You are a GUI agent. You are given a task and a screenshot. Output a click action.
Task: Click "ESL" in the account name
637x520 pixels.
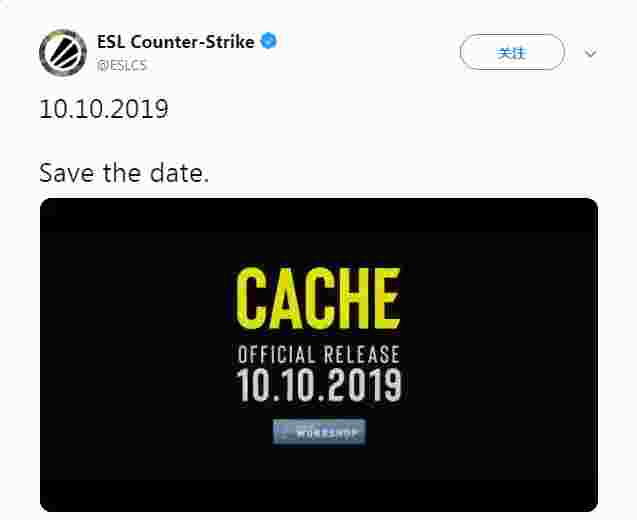tap(110, 42)
